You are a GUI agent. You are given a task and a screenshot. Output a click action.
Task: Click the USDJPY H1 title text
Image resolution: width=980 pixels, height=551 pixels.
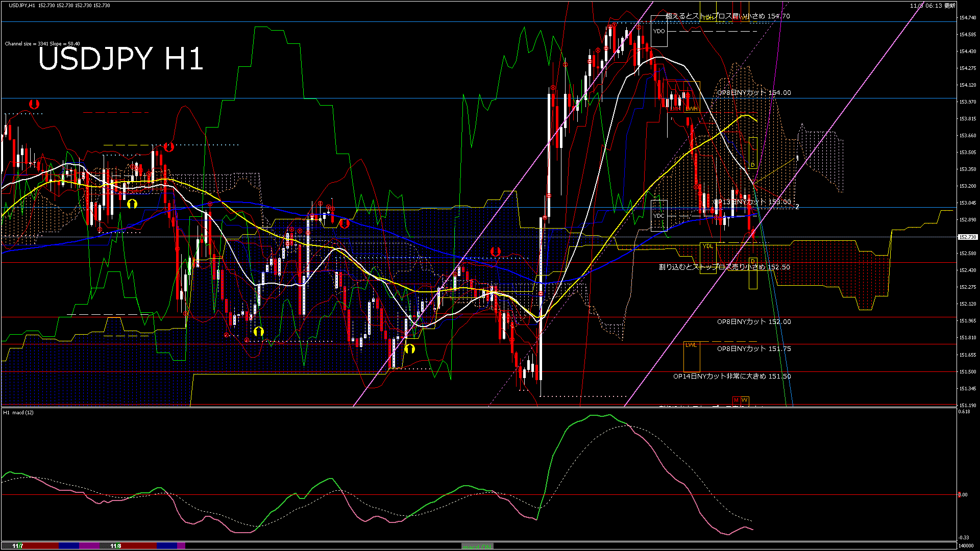120,59
